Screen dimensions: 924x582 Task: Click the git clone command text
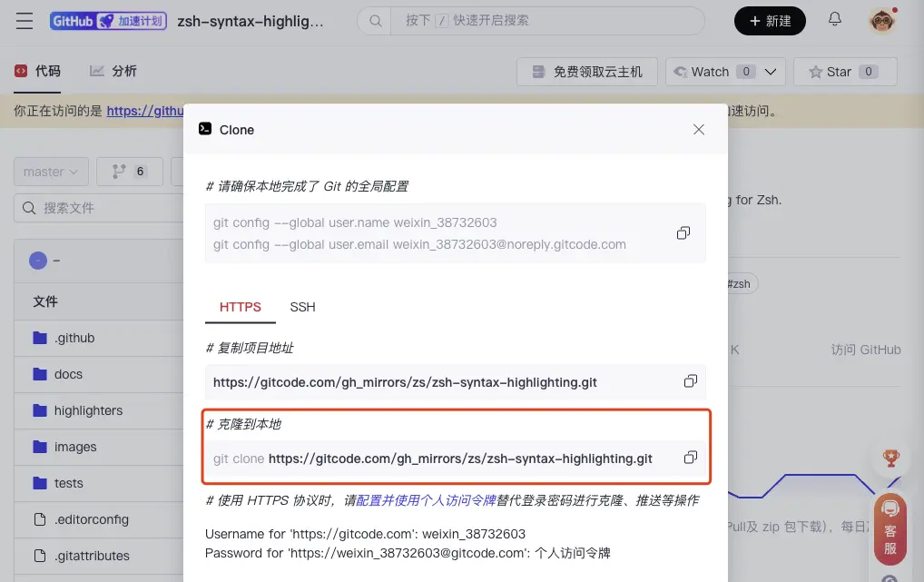[x=433, y=459]
